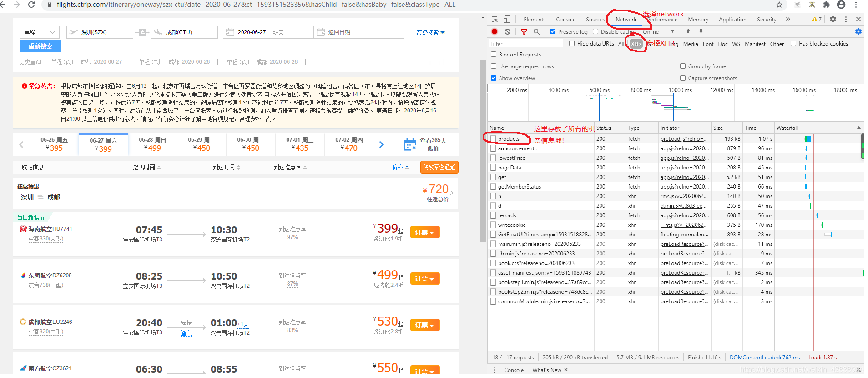
Task: Open booking options for the ¥399 flight
Action: pos(425,232)
